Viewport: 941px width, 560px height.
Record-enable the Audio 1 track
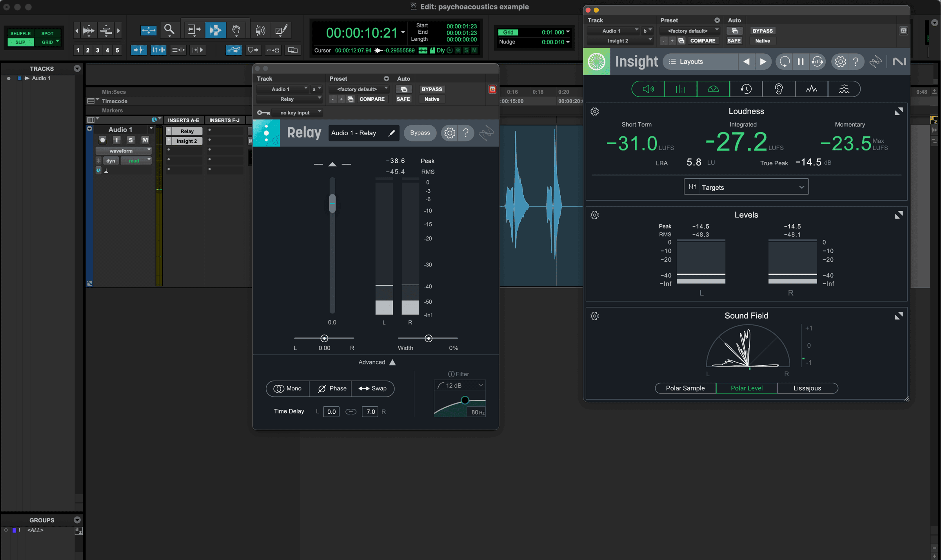[x=102, y=140]
